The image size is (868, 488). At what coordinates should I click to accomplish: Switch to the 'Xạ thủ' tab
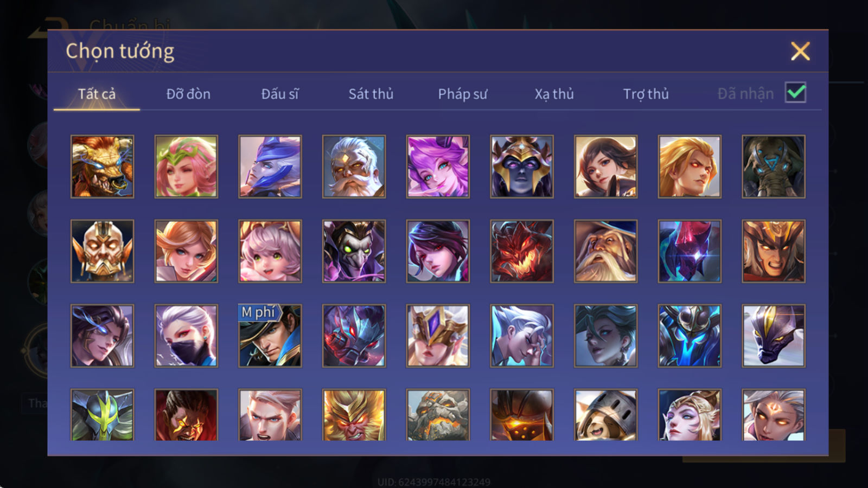[x=554, y=94]
